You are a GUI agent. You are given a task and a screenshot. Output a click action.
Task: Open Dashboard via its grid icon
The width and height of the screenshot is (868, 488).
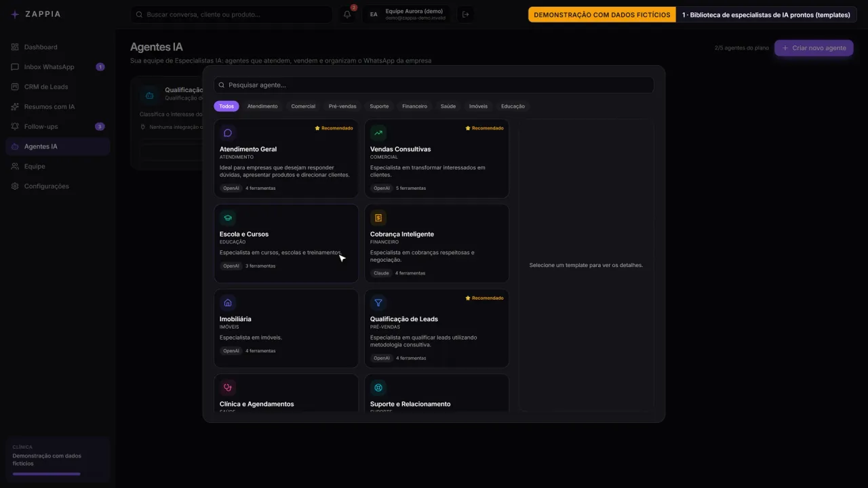pos(15,47)
